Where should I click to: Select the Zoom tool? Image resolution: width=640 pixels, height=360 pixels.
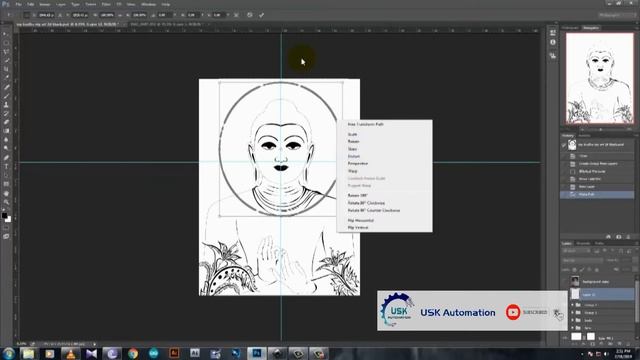[x=6, y=202]
